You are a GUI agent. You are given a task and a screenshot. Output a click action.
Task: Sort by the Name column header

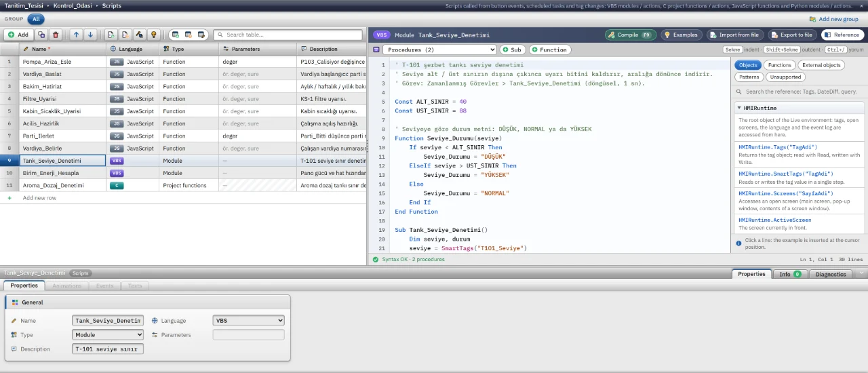(62, 49)
